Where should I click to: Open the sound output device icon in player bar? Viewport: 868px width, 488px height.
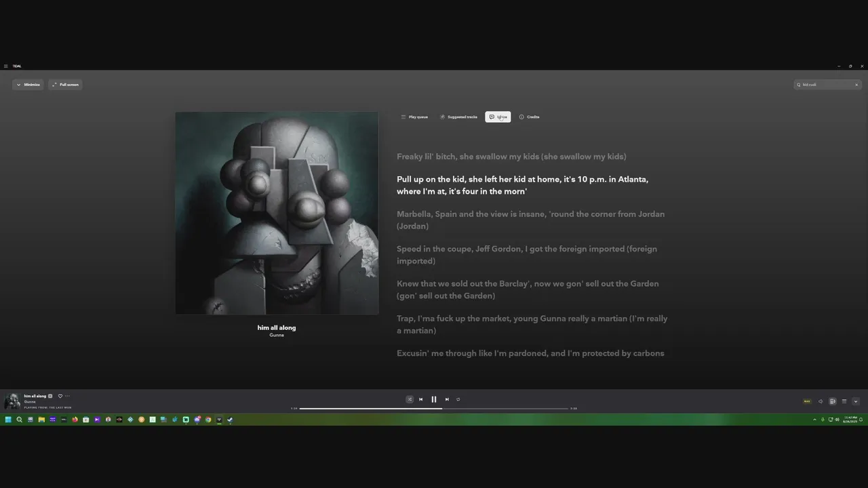(833, 401)
